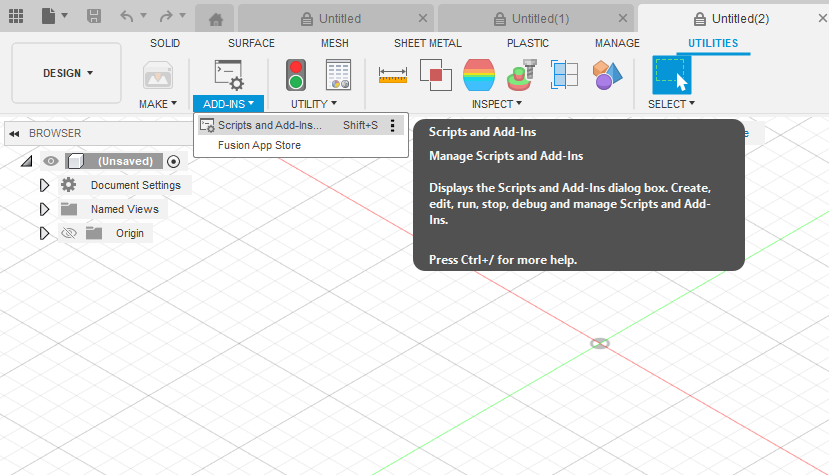Open the Inspect dropdown menu

coord(498,104)
